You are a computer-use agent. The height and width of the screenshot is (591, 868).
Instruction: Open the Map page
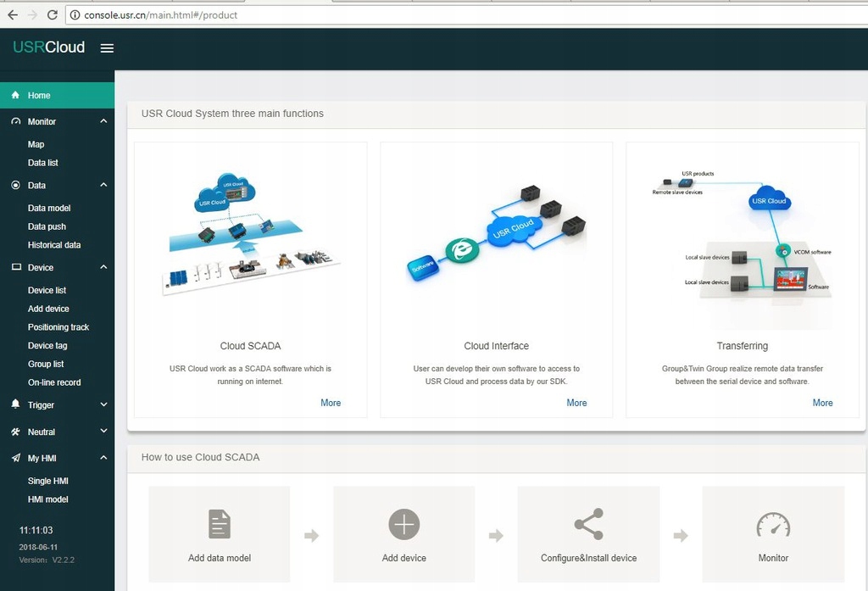(36, 144)
